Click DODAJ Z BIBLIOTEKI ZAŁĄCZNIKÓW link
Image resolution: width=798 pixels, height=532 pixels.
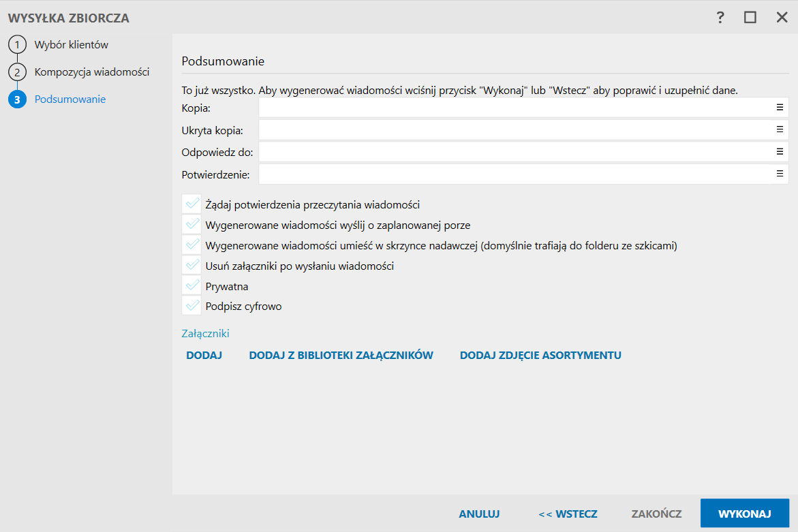(341, 355)
